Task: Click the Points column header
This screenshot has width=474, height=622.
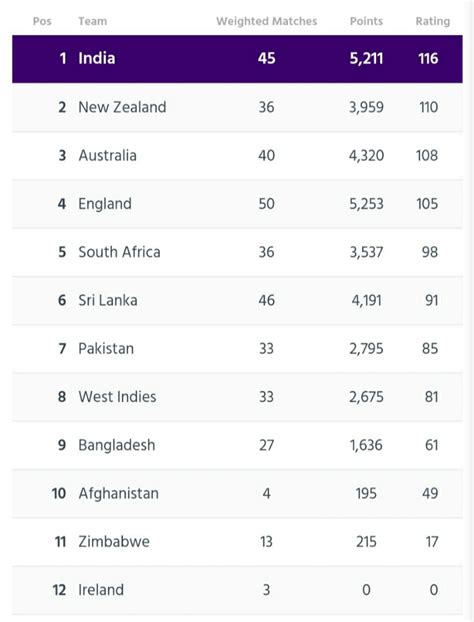Action: point(366,21)
